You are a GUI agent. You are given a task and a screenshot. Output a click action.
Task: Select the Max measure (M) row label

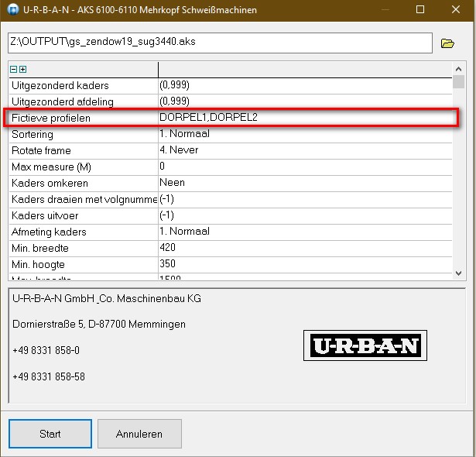[x=51, y=167]
